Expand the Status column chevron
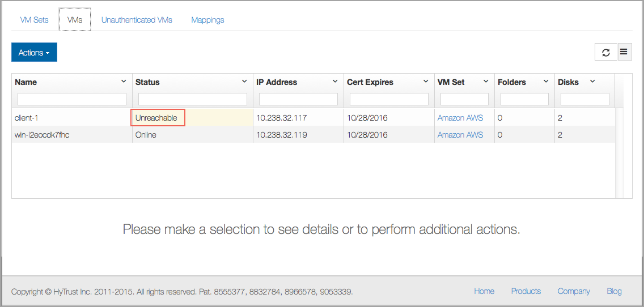 [244, 82]
